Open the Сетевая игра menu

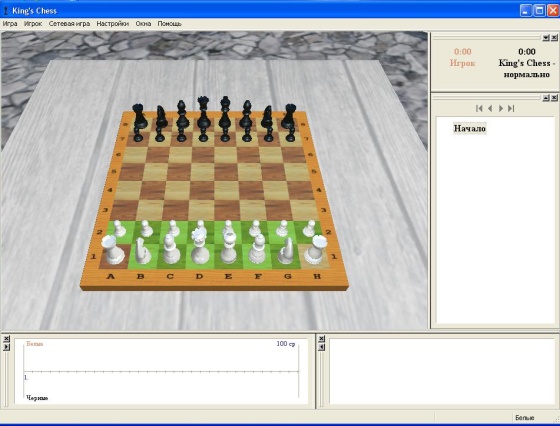[69, 24]
